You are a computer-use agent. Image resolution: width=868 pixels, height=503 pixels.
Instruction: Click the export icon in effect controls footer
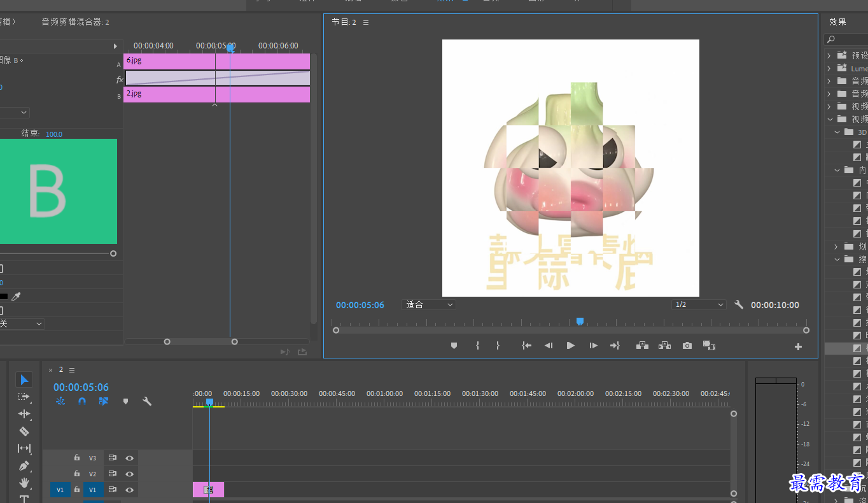(x=302, y=351)
